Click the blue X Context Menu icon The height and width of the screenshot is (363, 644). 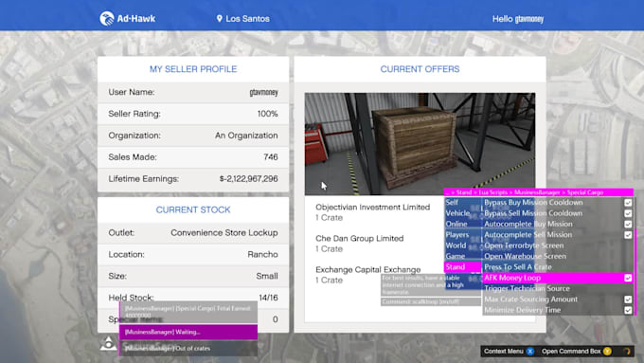pos(530,351)
